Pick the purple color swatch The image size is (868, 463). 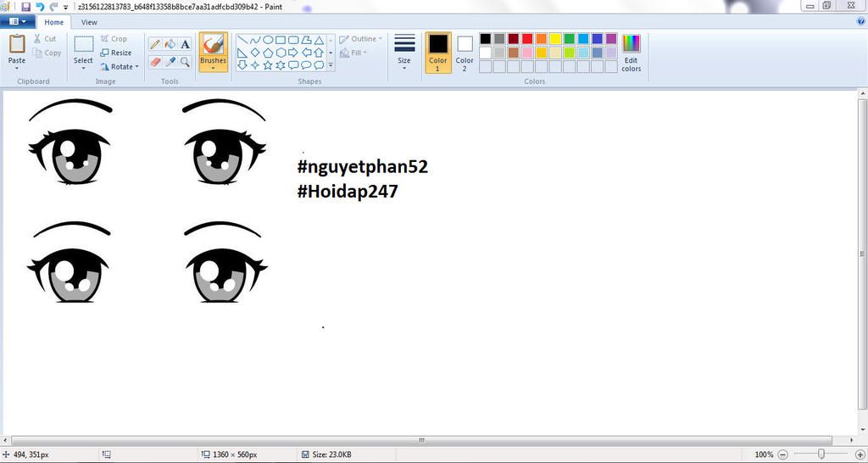point(611,39)
